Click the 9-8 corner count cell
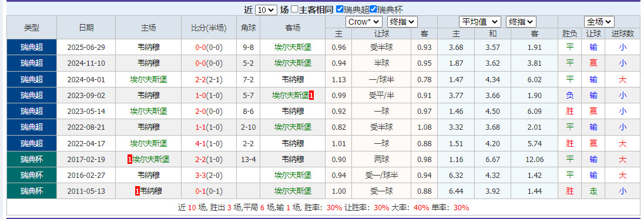 248,47
